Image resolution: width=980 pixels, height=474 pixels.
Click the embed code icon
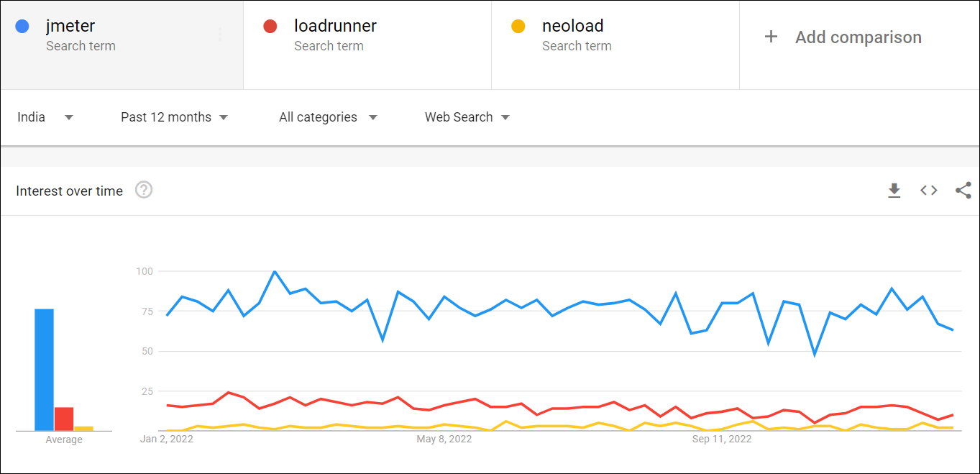coord(929,191)
